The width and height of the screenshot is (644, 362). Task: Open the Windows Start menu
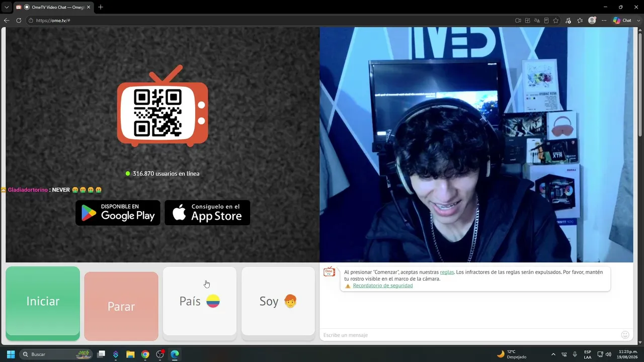click(11, 354)
